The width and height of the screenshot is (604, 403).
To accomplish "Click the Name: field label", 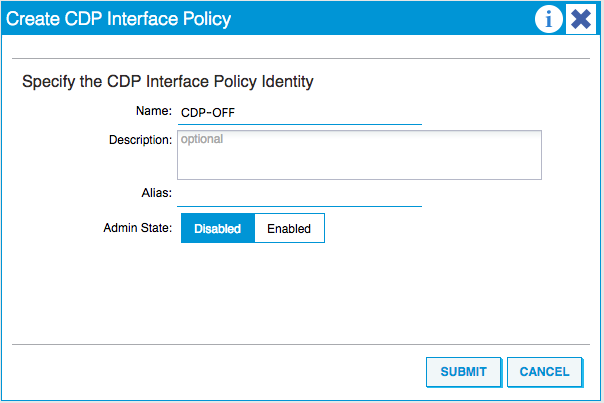I will pos(154,111).
